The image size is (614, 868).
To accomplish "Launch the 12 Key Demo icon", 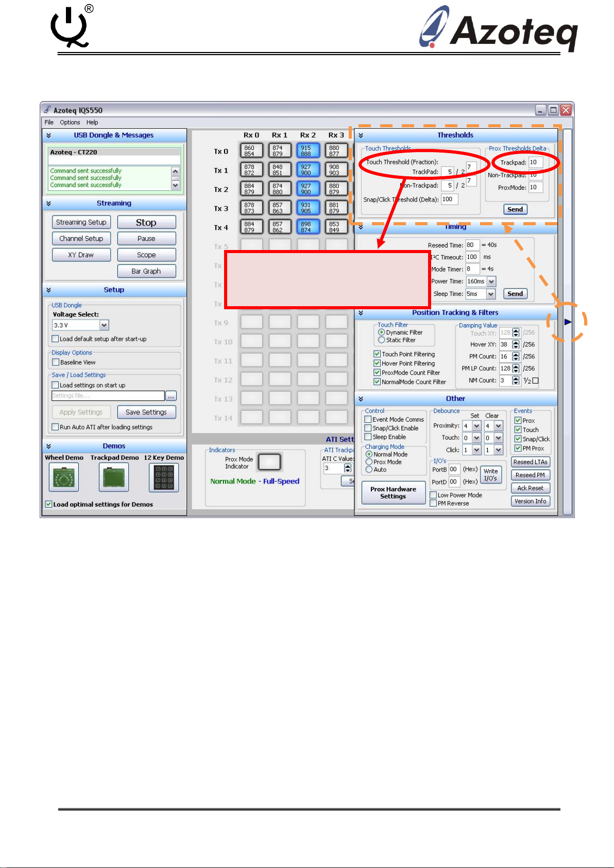I will 164,477.
